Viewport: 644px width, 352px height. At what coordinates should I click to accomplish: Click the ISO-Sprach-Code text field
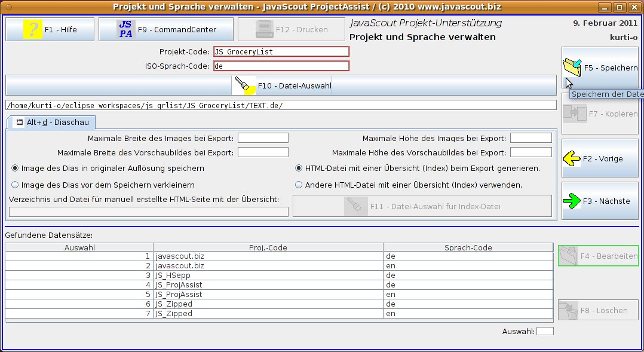tap(281, 66)
